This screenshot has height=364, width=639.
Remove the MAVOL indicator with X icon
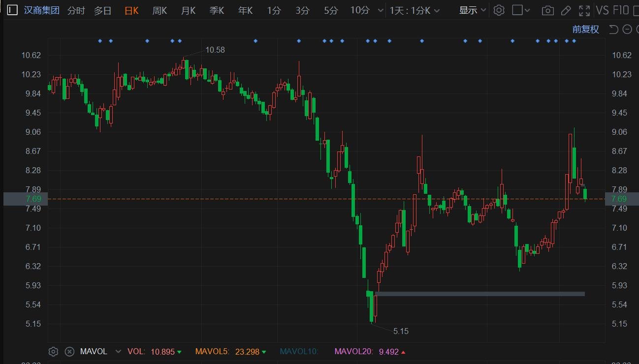coord(70,352)
